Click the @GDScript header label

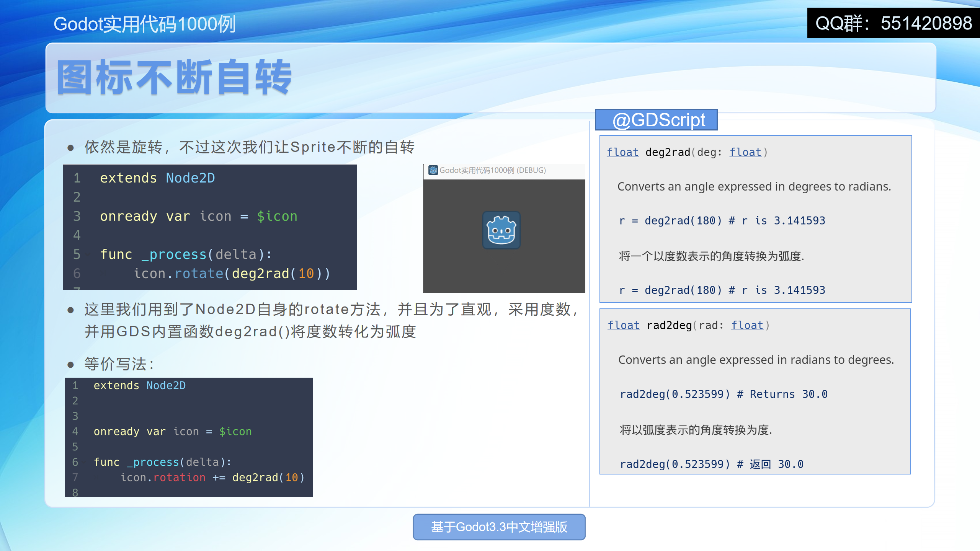coord(656,120)
